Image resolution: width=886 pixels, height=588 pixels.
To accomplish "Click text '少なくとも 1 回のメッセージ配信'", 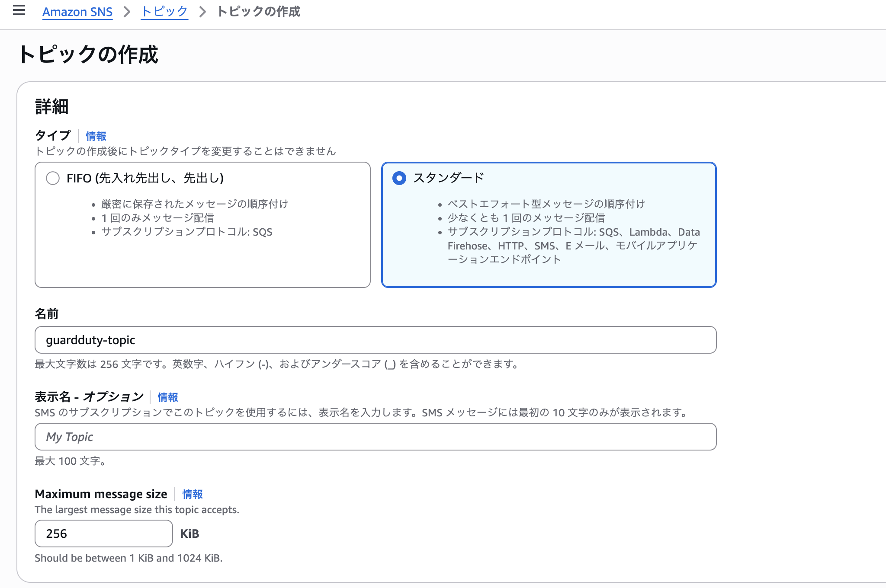I will [x=526, y=218].
